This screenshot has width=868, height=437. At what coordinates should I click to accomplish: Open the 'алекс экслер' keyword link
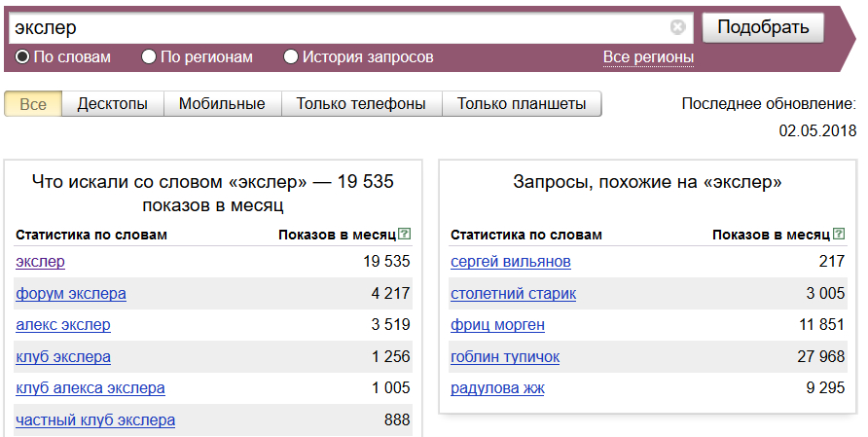pyautogui.click(x=63, y=325)
